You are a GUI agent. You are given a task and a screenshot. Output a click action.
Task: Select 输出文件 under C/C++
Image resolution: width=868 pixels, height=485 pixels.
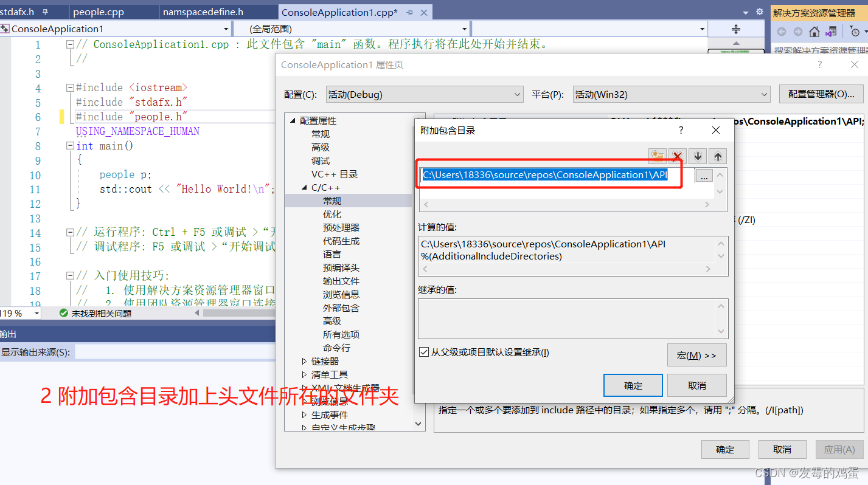(x=341, y=281)
